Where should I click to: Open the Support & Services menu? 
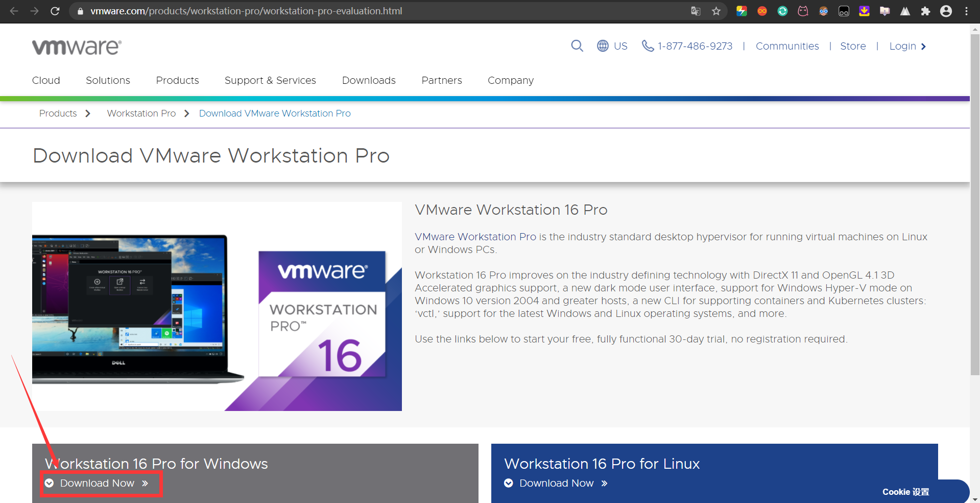[x=270, y=80]
